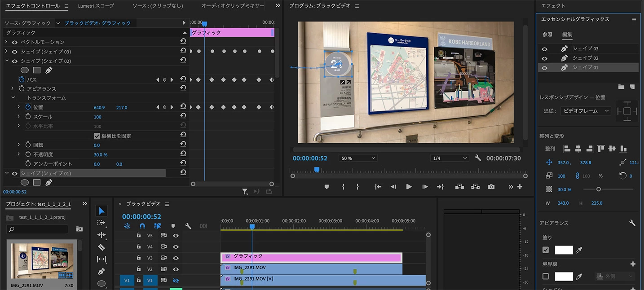Toggle visibility of ベクトルモーション effect

[14, 42]
